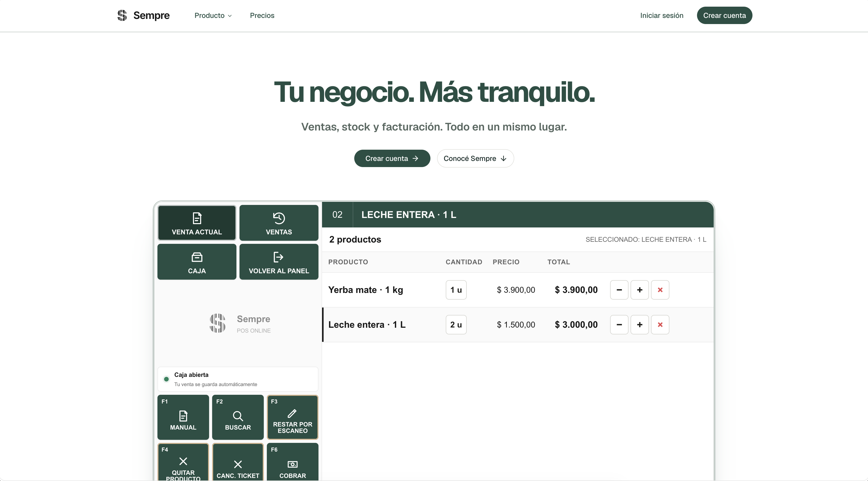Screen dimensions: 868x481
Task: Click the $ 3.000,00 total cell
Action: tap(576, 324)
